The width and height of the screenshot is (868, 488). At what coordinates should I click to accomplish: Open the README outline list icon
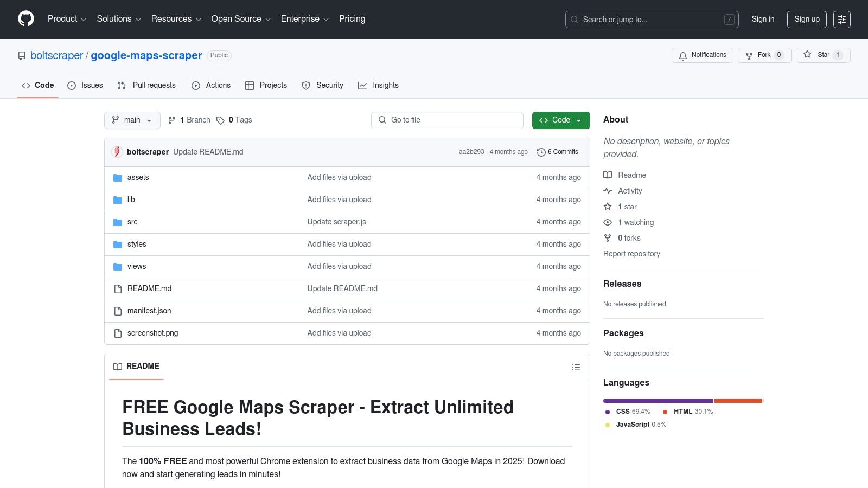tap(576, 367)
